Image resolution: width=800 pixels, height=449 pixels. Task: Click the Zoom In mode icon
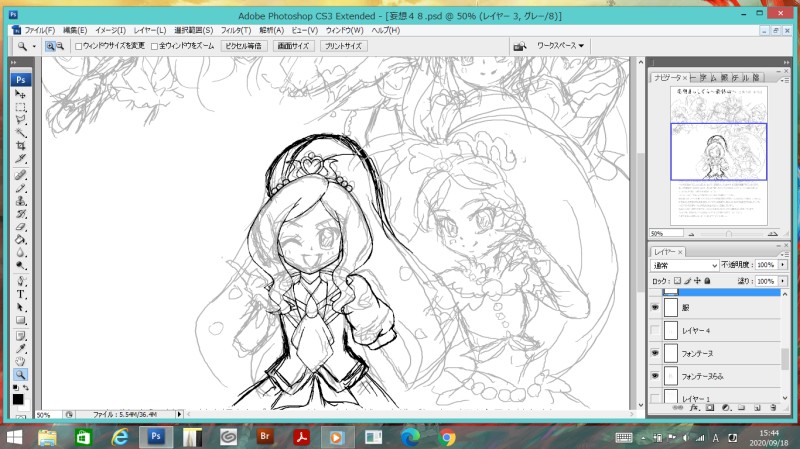(50, 46)
